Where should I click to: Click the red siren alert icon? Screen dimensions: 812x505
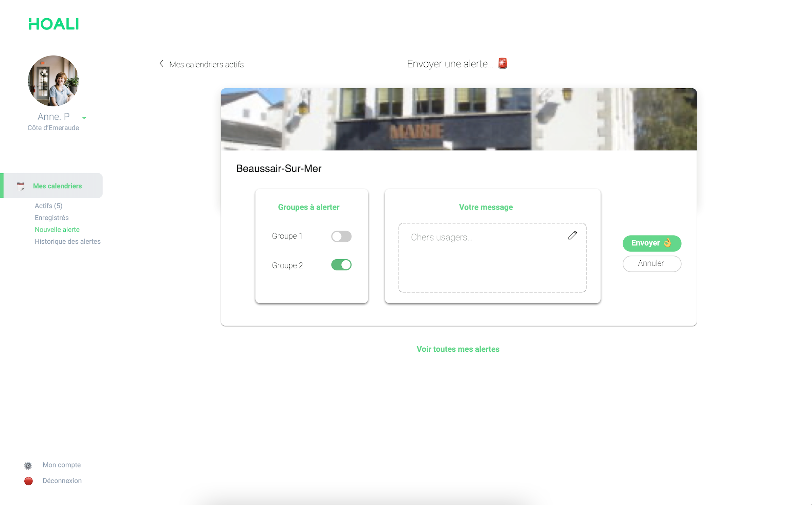coord(503,63)
